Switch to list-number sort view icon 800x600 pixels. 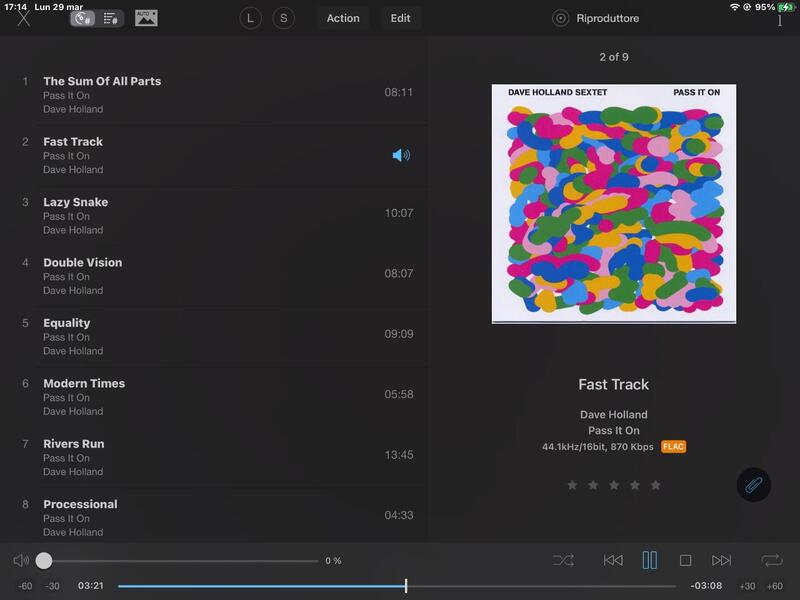[x=111, y=18]
